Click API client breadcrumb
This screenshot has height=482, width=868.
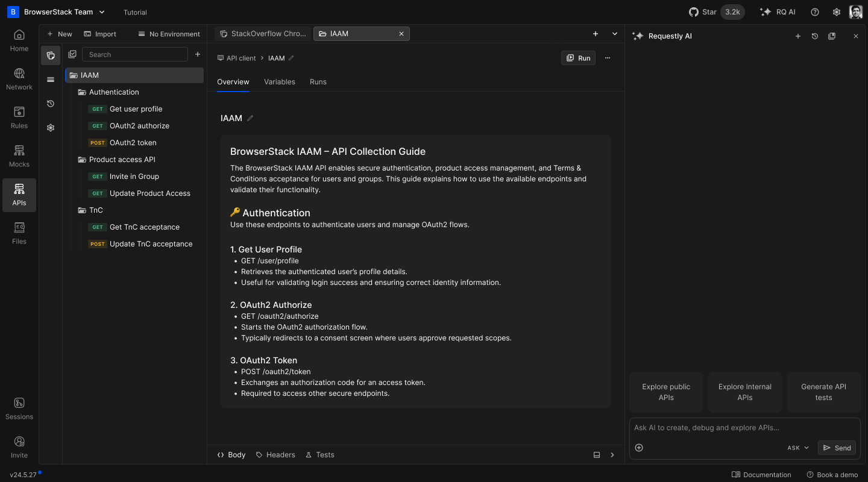point(237,58)
